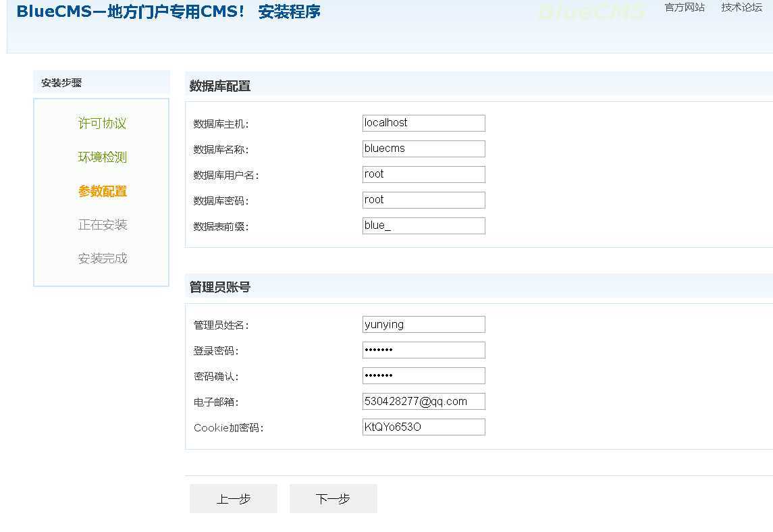Click the 数据库主机: label

(x=221, y=124)
